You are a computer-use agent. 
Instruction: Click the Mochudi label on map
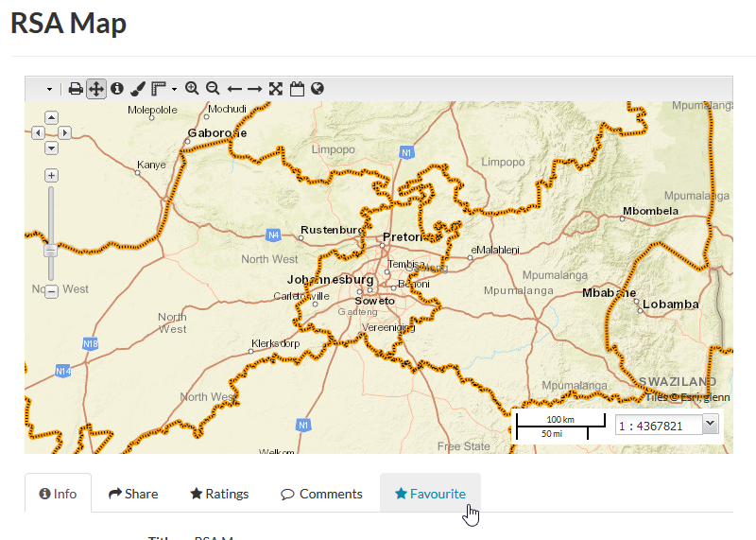coord(227,109)
